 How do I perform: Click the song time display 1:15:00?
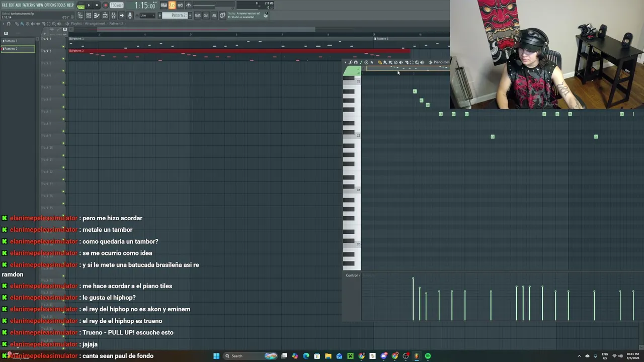[x=144, y=6]
